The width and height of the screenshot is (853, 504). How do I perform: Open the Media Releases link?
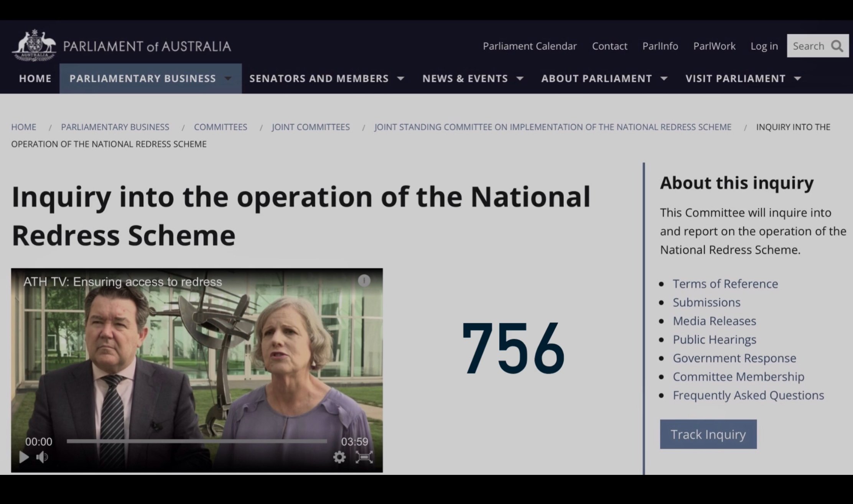point(714,321)
